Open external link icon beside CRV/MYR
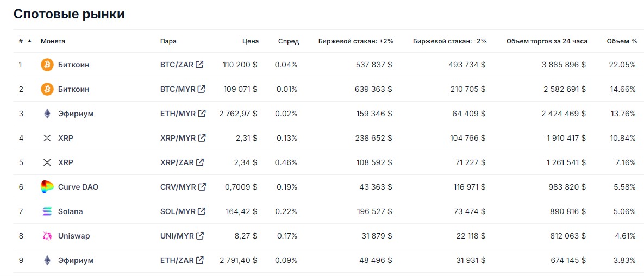644x276 pixels. (202, 187)
